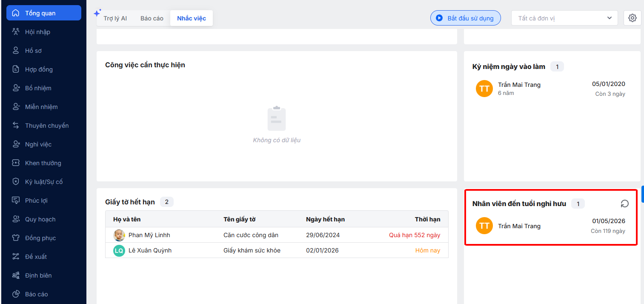Click the Bắt đầu sử dụng button

pyautogui.click(x=465, y=18)
